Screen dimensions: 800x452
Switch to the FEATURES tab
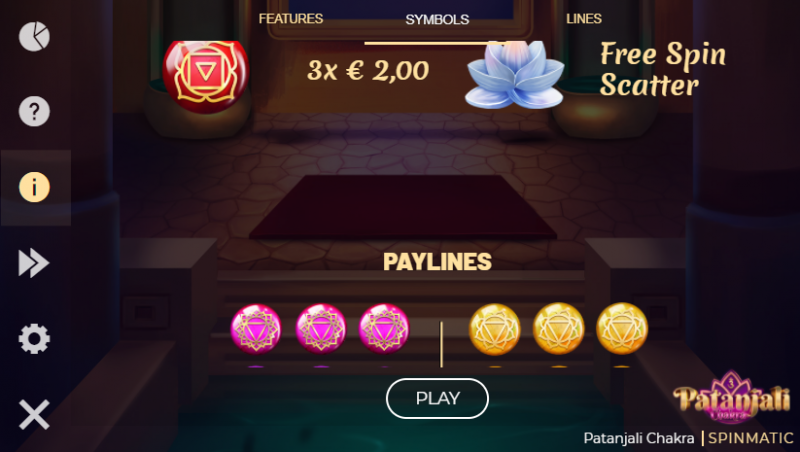(x=291, y=19)
